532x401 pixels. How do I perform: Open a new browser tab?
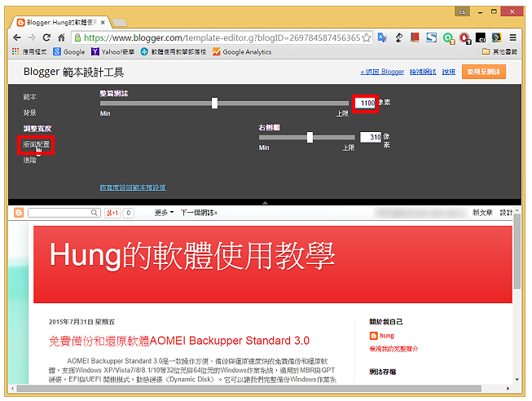point(120,22)
